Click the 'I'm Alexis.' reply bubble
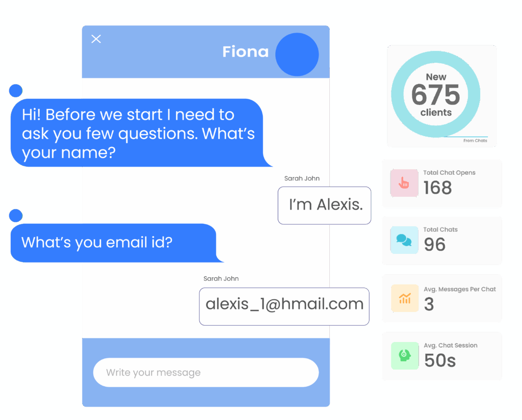This screenshot has width=522, height=420. pos(325,205)
